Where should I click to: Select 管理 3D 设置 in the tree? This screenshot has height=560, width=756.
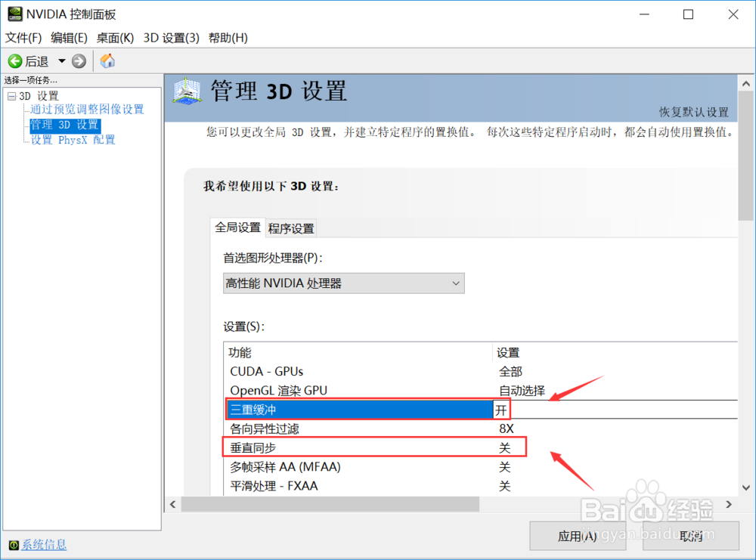(x=65, y=125)
